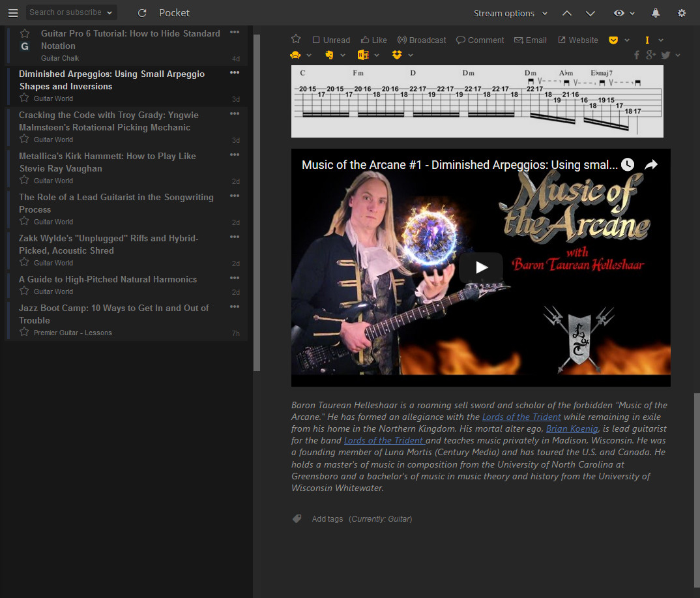Share article on Google Plus
This screenshot has width=700, height=598.
(x=651, y=55)
